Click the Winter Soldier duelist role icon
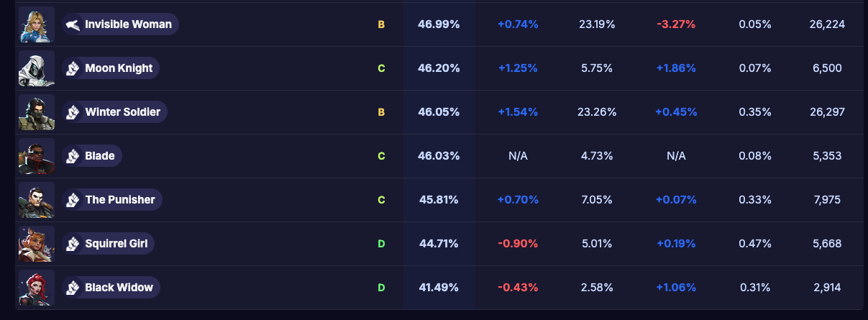 point(73,112)
